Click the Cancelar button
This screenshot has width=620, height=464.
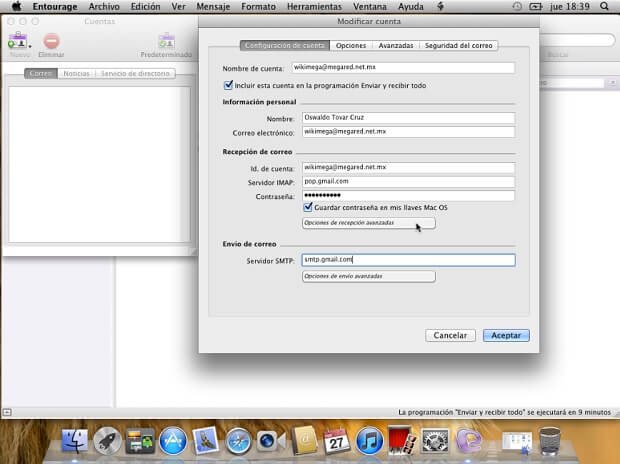450,336
